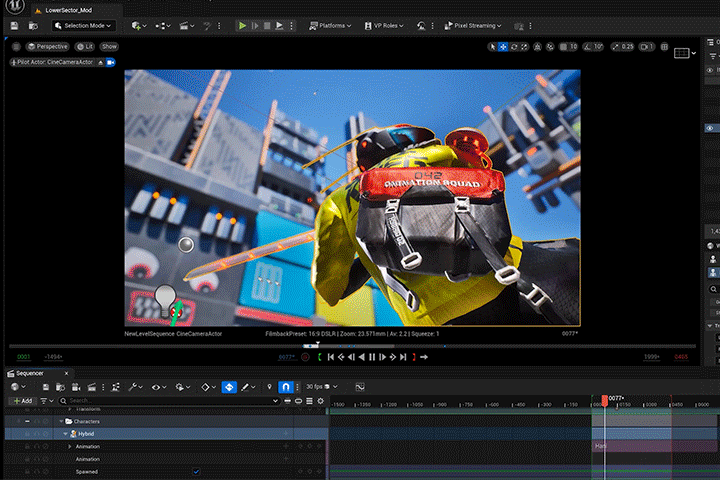This screenshot has width=720, height=480.
Task: Toggle rotation snapping at 10 degrees
Action: [593, 47]
